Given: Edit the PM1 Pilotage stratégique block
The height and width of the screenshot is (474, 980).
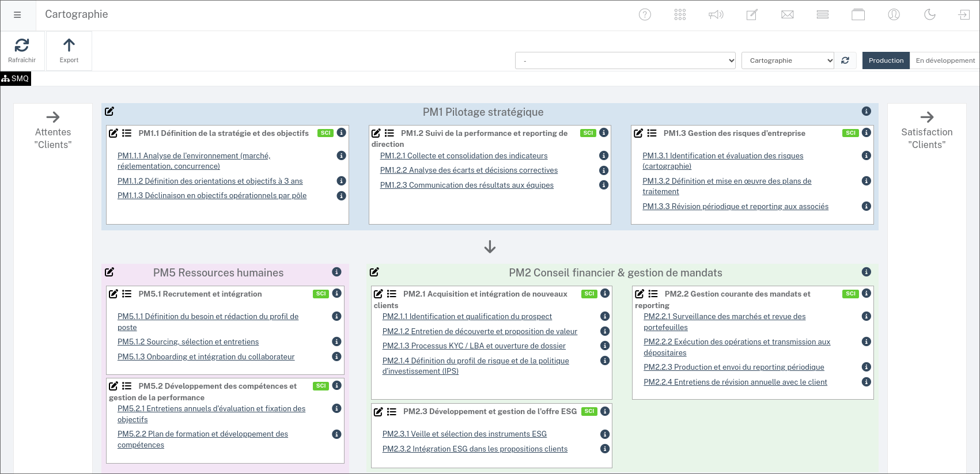Looking at the screenshot, I should 109,111.
